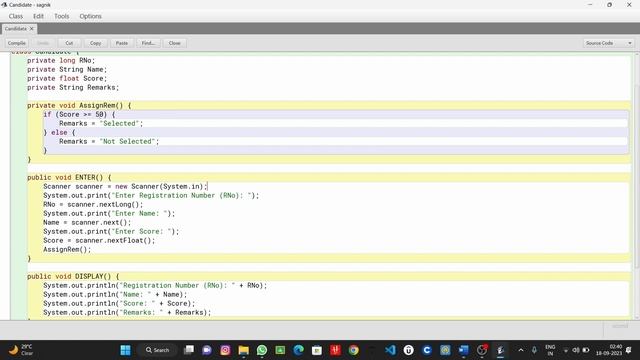Launch Google Chrome from the taskbar

353,350
